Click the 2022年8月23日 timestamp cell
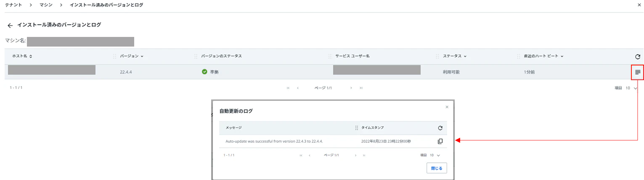This screenshot has width=644, height=180. click(386, 141)
